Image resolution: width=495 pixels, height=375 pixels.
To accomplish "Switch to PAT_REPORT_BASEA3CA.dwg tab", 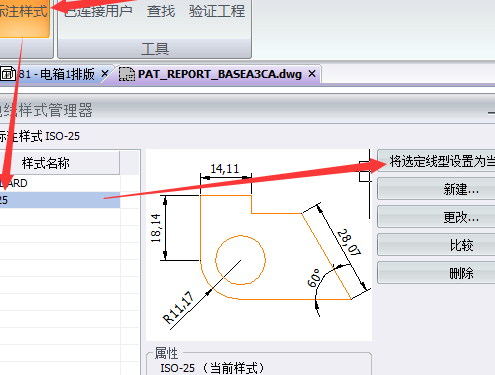I will (220, 74).
